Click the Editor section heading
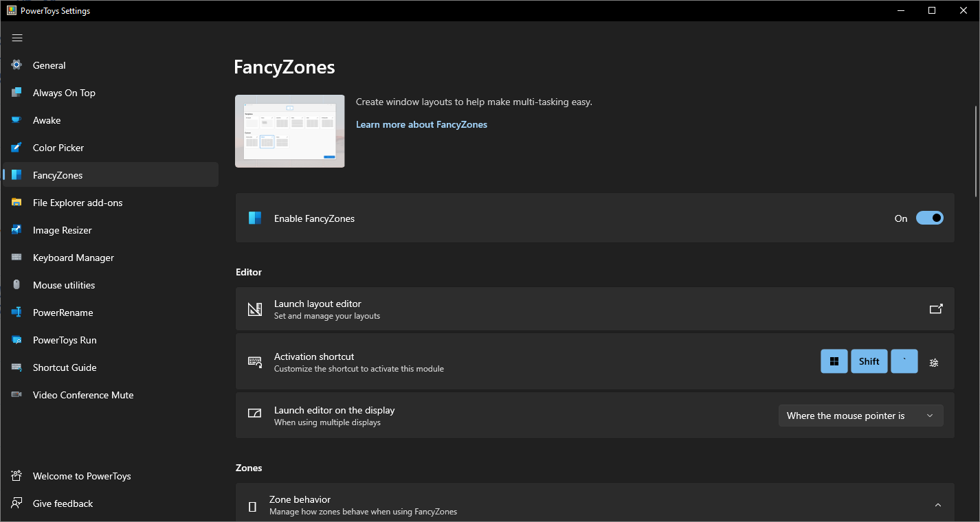The width and height of the screenshot is (980, 522). pos(249,272)
